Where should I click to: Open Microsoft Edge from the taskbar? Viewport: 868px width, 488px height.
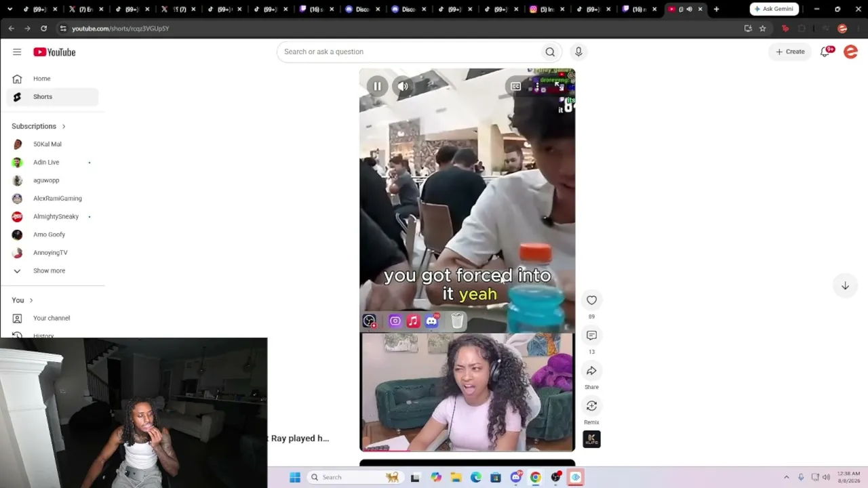coord(476,477)
